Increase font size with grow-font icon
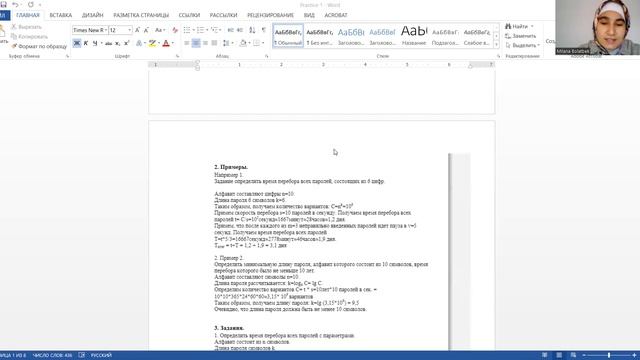 (138, 30)
